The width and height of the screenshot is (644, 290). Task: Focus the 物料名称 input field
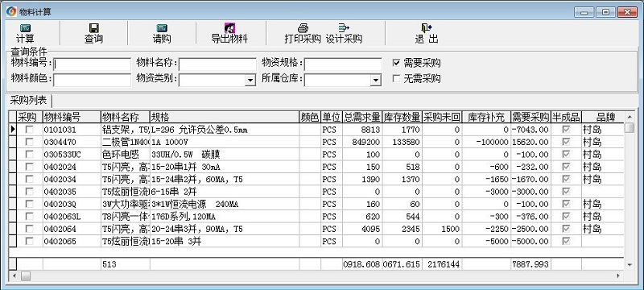click(x=217, y=64)
